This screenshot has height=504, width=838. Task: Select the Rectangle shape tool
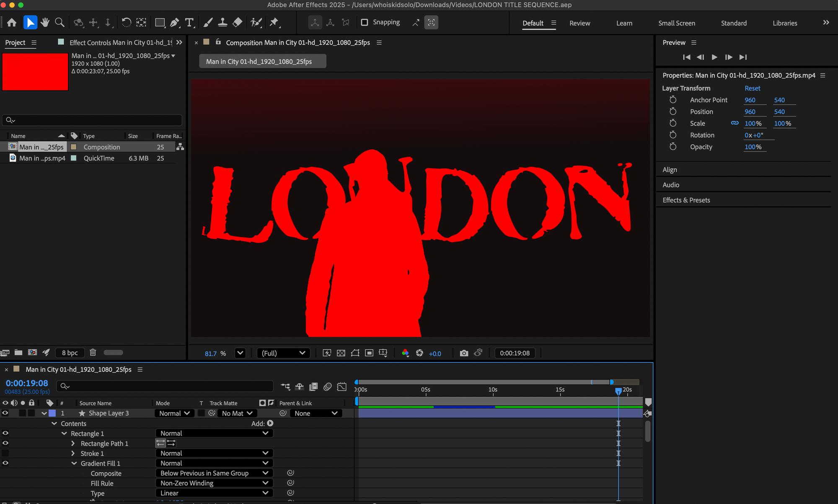[160, 22]
